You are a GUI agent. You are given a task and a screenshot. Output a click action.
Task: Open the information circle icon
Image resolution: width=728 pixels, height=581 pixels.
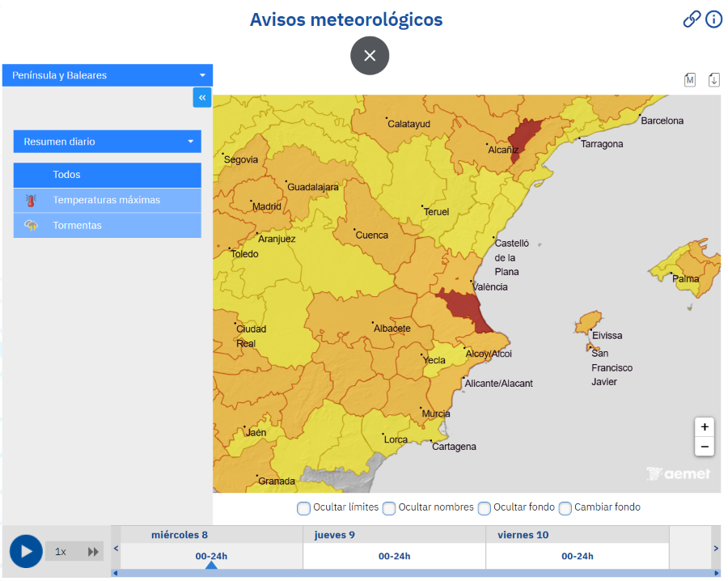click(713, 19)
